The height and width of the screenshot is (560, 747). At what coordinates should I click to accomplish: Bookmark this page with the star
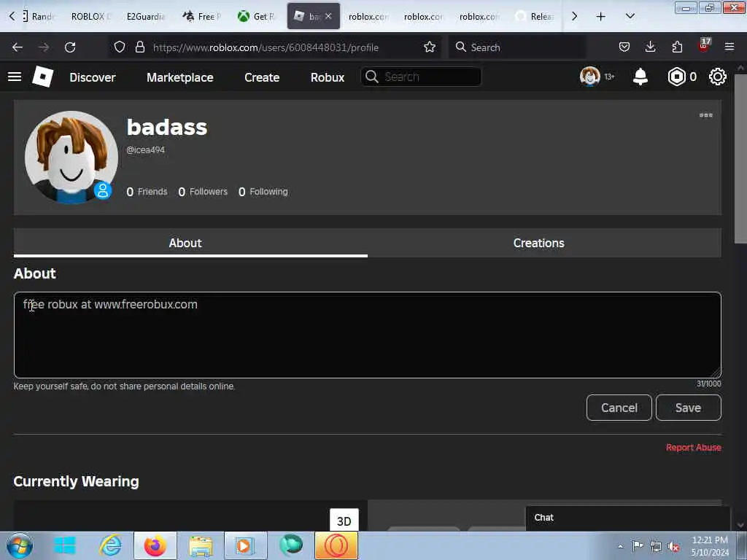pyautogui.click(x=429, y=47)
